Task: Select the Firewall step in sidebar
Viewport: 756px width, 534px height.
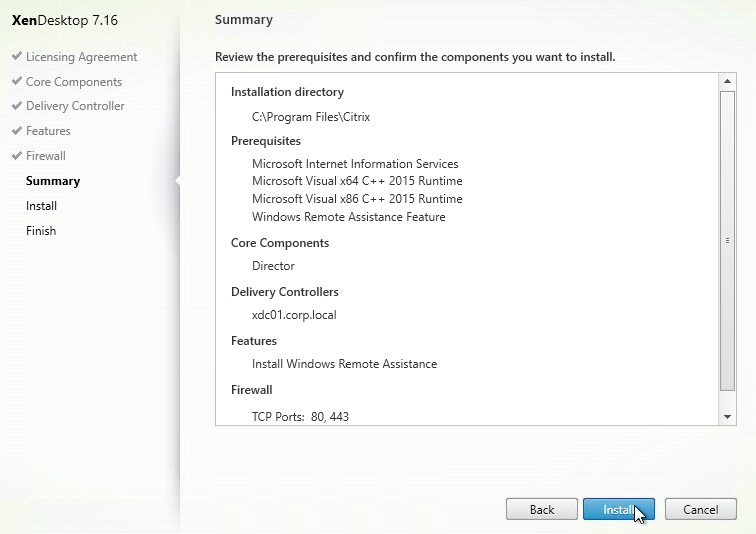Action: click(46, 156)
